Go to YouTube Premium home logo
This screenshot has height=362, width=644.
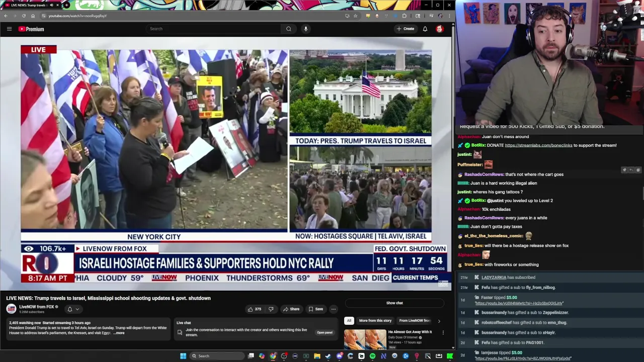pos(31,29)
